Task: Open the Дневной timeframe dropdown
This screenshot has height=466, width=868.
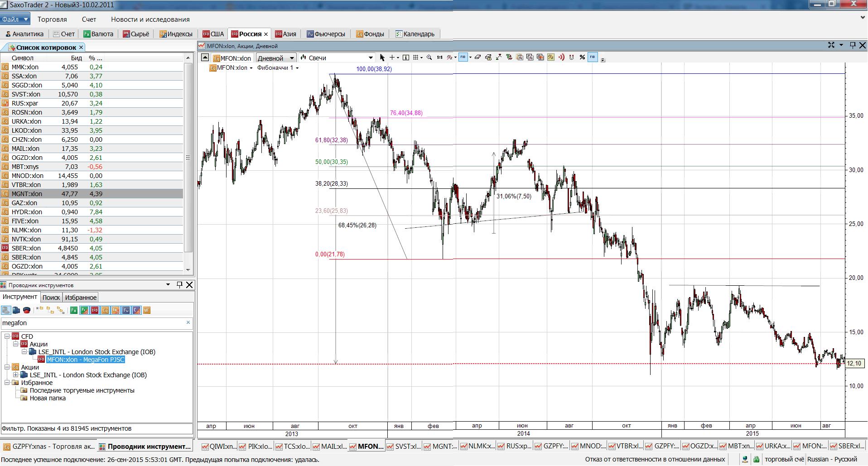Action: pyautogui.click(x=292, y=58)
